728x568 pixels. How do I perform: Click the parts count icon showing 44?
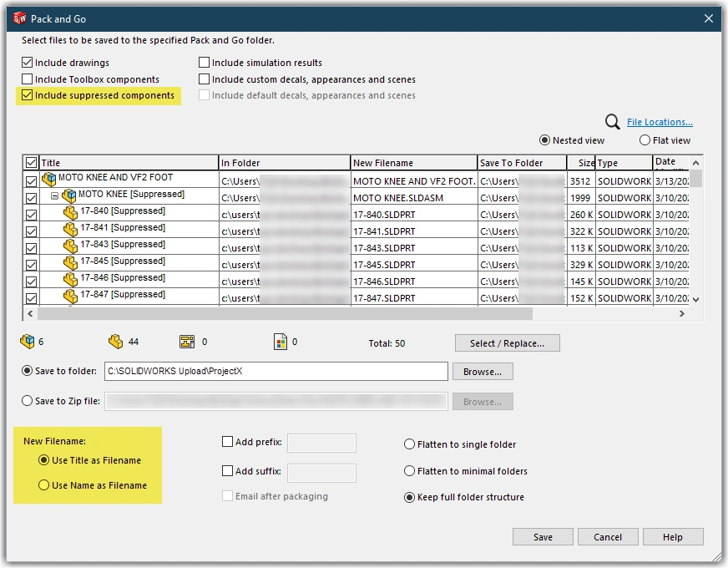pyautogui.click(x=115, y=342)
